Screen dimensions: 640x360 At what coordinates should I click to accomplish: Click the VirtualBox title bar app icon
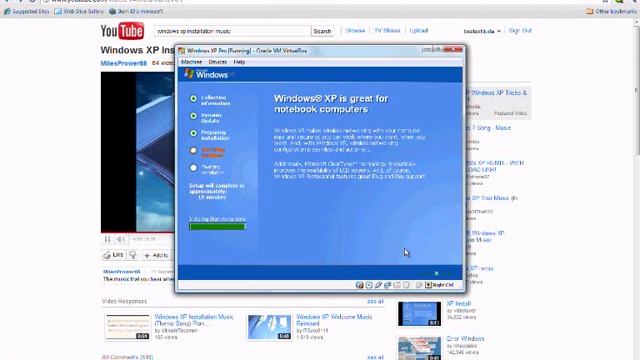click(x=182, y=51)
